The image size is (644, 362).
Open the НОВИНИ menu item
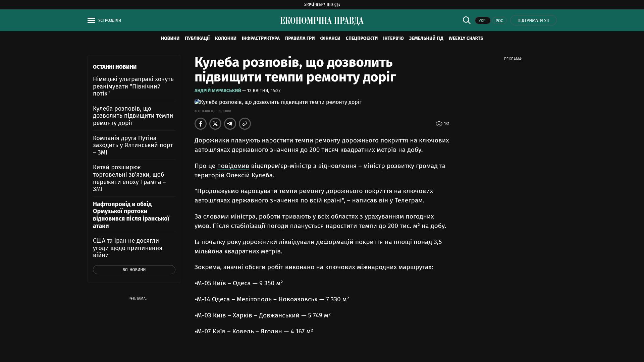pyautogui.click(x=170, y=39)
